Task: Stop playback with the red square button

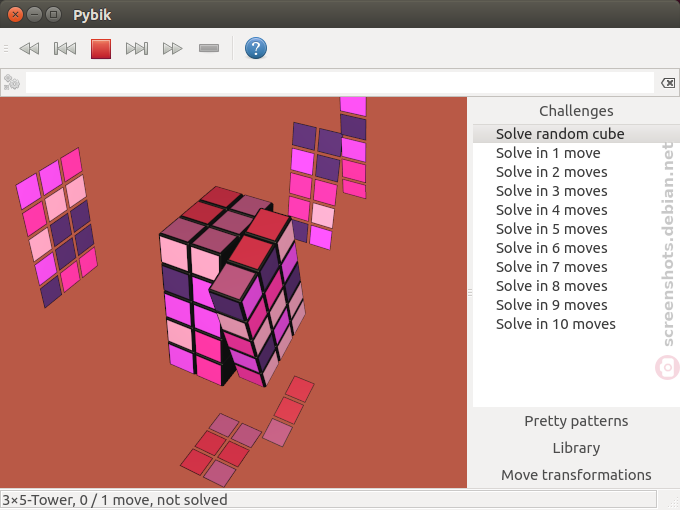Action: (x=101, y=48)
